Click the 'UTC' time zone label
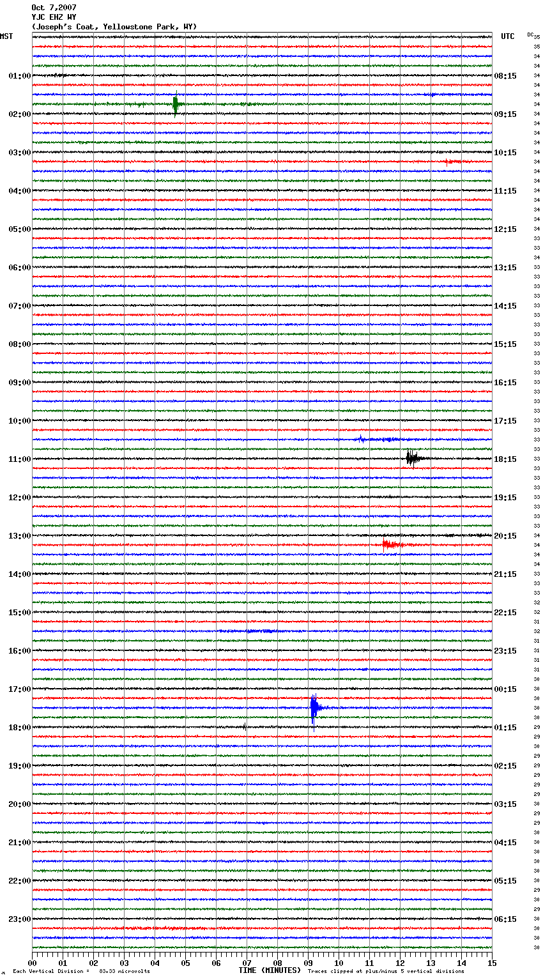This screenshot has height=980, width=543. point(508,36)
